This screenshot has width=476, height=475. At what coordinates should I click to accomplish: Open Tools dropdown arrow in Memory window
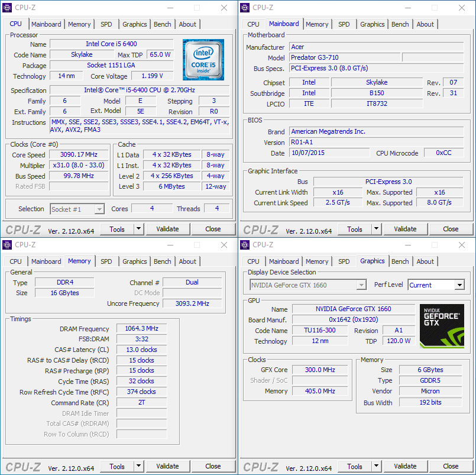pyautogui.click(x=138, y=466)
